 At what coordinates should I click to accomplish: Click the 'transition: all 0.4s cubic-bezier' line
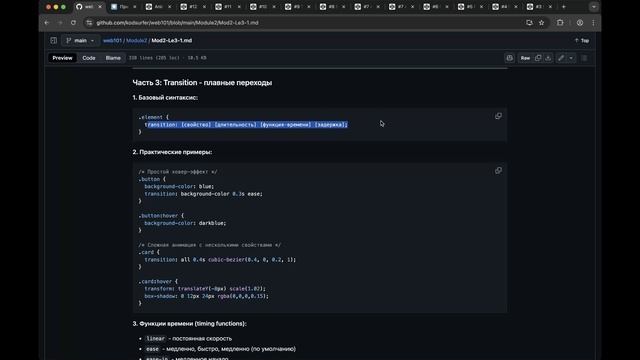[220, 260]
